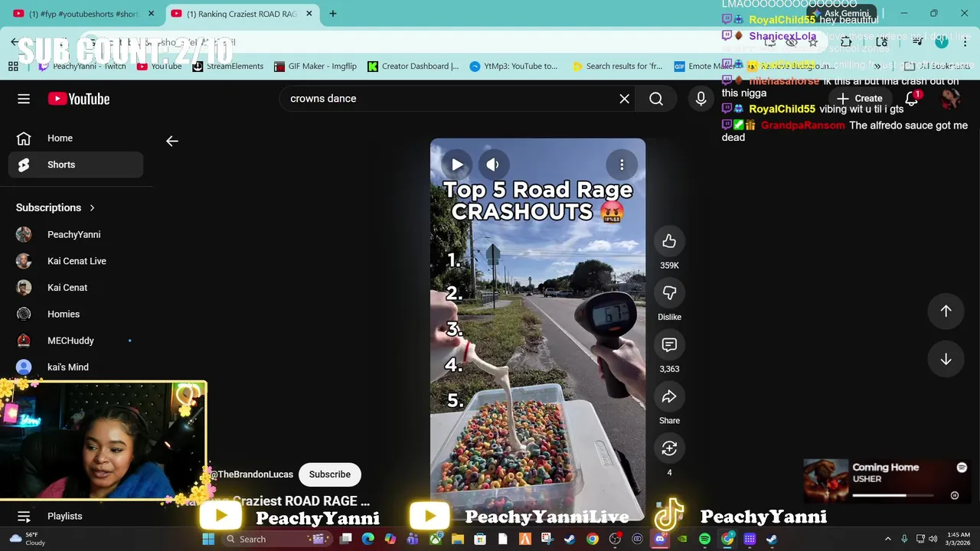
Task: Subscribe to @TheBrandonLucas
Action: 330,474
